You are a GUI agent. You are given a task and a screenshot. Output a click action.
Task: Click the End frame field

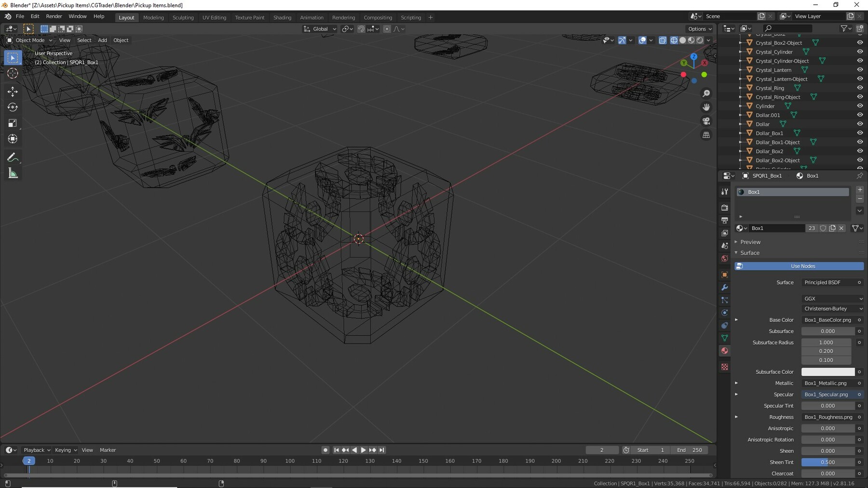tap(689, 450)
